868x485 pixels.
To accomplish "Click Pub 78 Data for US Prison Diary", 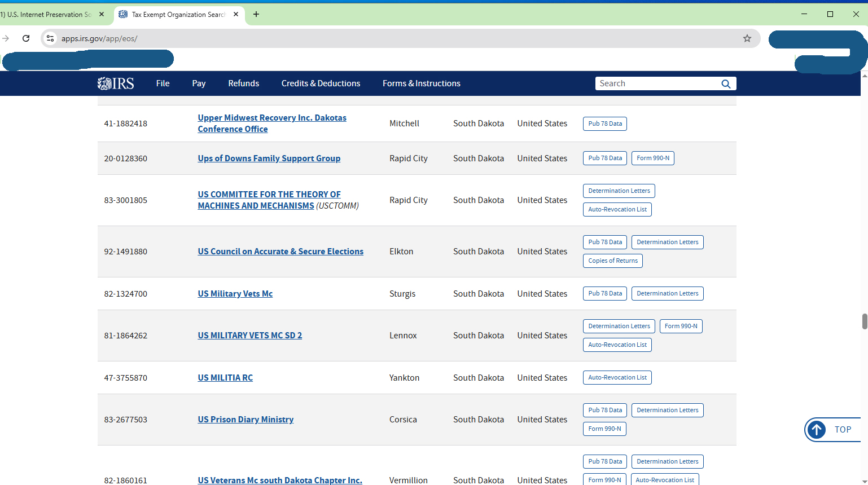I will click(605, 410).
